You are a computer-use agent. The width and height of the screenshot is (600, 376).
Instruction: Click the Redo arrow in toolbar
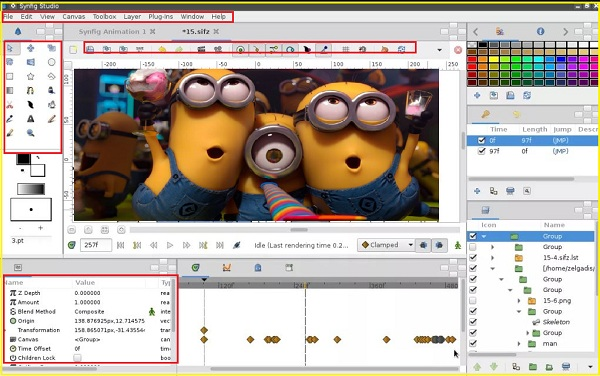point(179,49)
